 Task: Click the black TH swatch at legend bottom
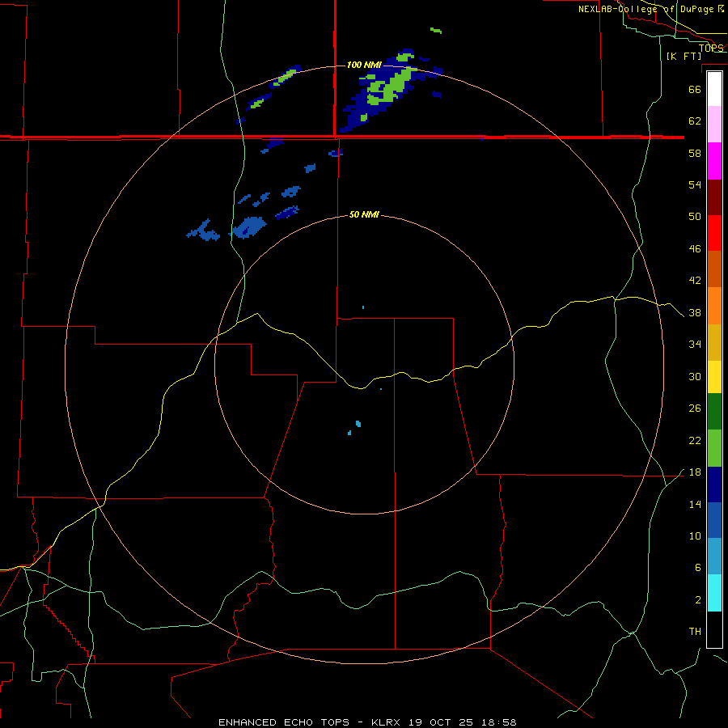point(714,629)
